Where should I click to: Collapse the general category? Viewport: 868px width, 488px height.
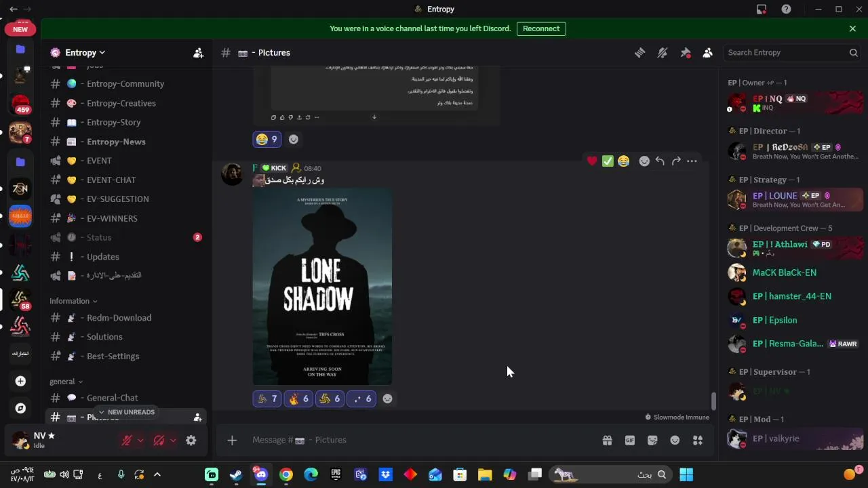pyautogui.click(x=66, y=382)
